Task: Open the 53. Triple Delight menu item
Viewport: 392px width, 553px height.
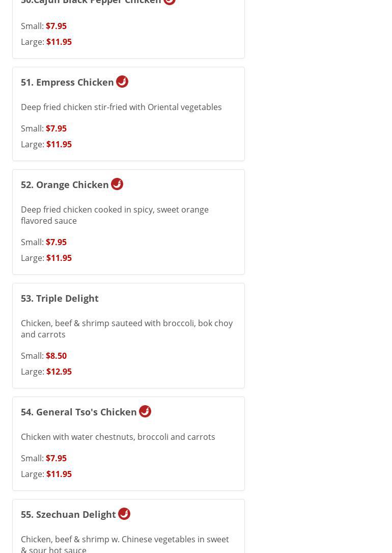Action: click(60, 298)
